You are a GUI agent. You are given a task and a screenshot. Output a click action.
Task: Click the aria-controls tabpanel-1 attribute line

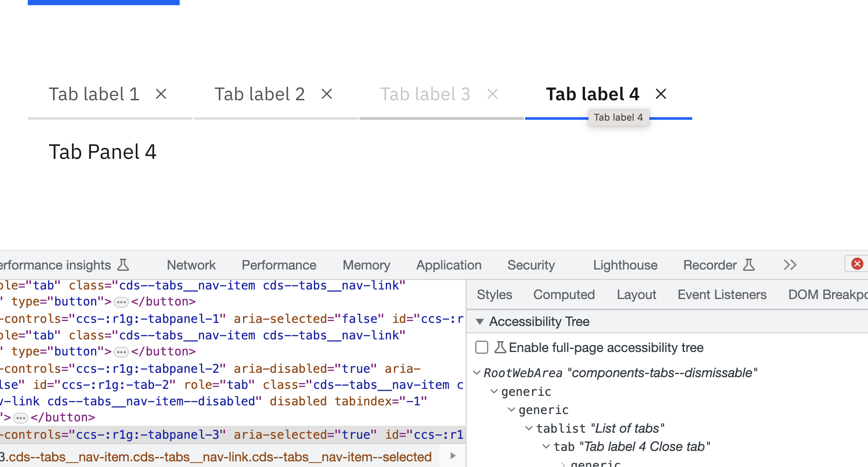tap(233, 319)
